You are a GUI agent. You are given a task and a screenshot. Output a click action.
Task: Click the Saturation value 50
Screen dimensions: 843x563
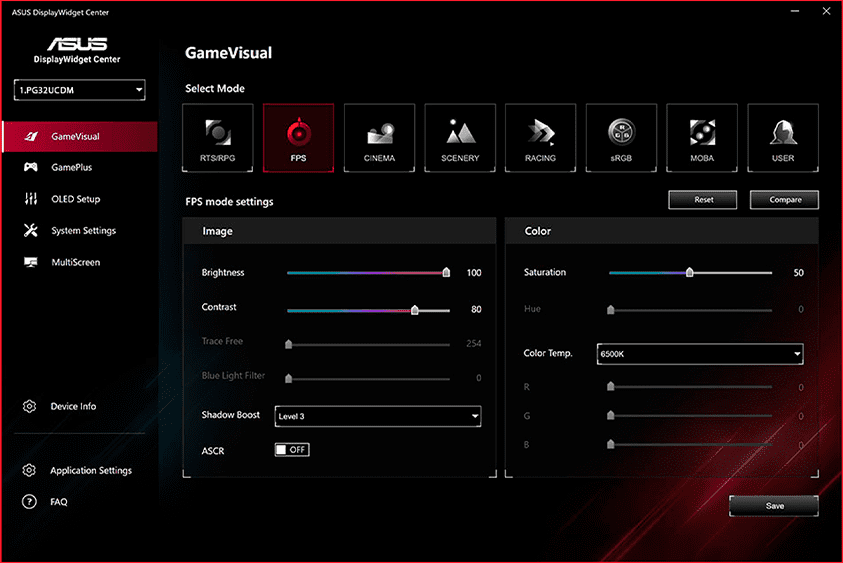click(798, 273)
